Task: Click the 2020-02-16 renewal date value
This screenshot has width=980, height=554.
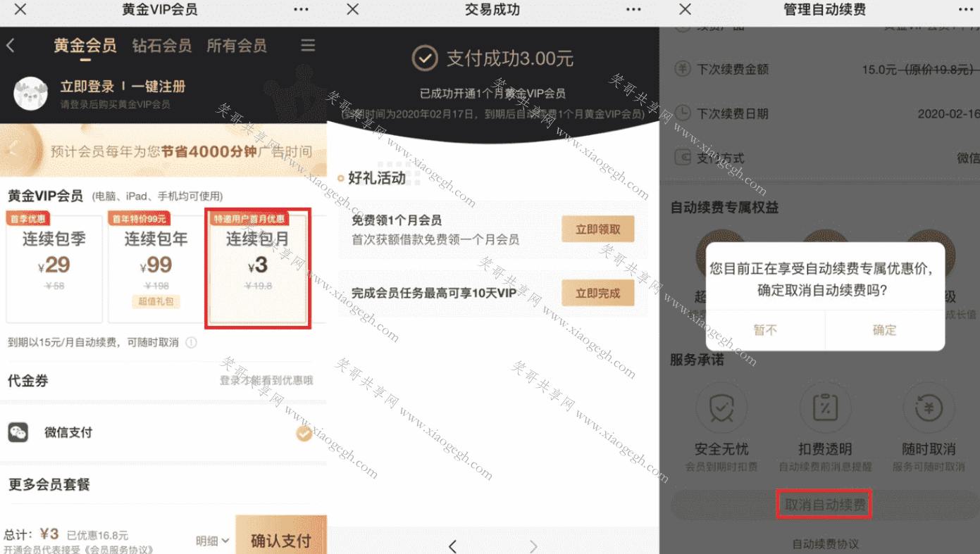Action: 948,114
